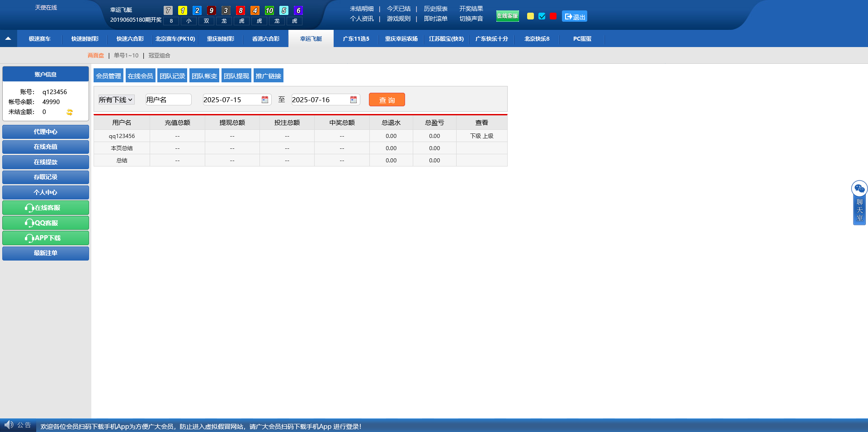The width and height of the screenshot is (868, 432).
Task: Select the 单号1~10 sub-tab
Action: pyautogui.click(x=126, y=56)
